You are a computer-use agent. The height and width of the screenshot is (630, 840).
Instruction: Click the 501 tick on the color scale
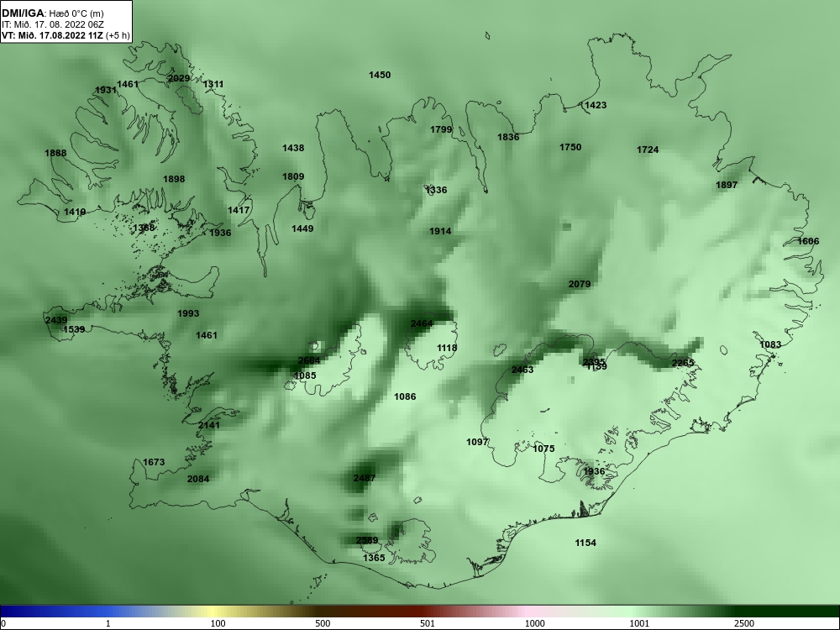428,623
